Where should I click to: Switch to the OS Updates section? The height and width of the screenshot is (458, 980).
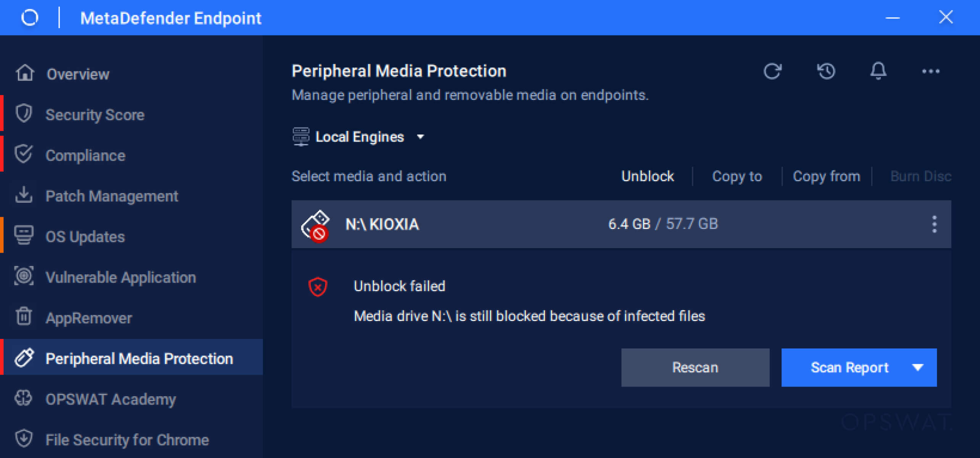click(85, 236)
